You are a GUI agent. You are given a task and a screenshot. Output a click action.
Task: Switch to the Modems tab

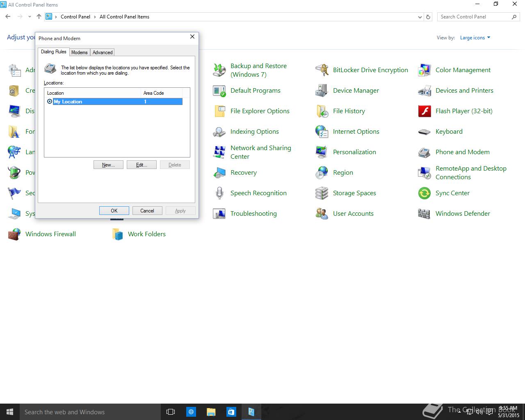coord(79,52)
